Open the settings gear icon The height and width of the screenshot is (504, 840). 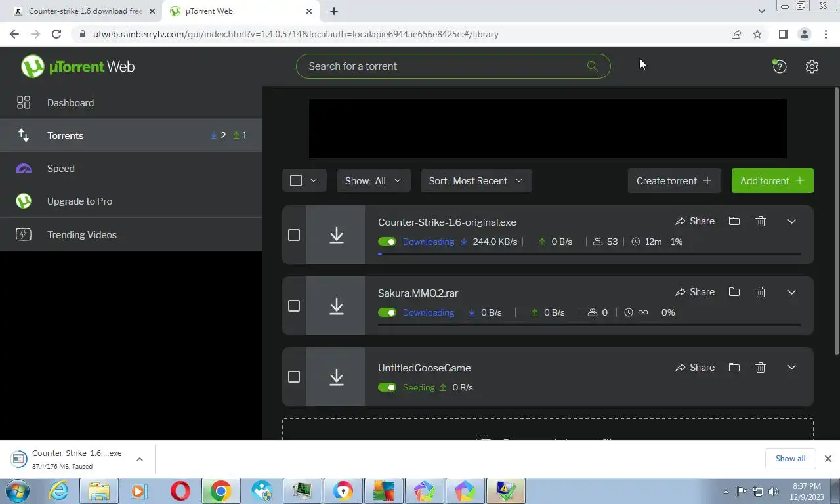point(812,66)
